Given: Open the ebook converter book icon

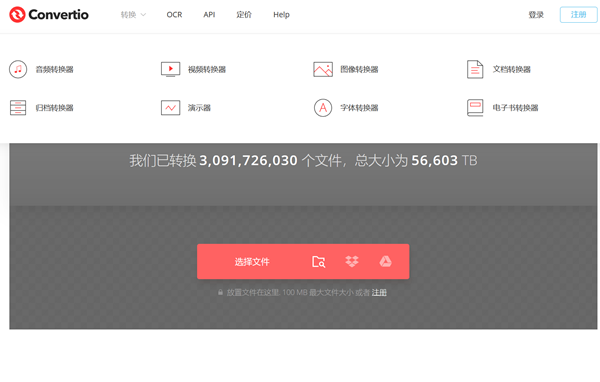Looking at the screenshot, I should point(475,108).
